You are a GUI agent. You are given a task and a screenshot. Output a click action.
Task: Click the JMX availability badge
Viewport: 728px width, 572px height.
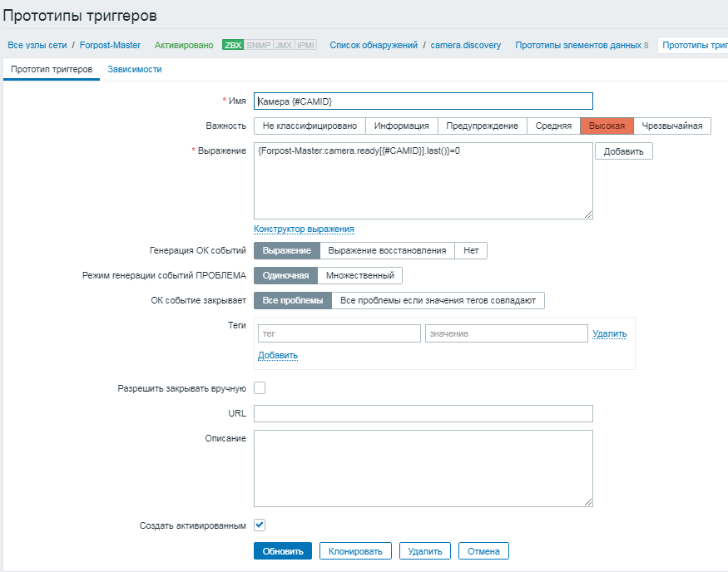click(283, 45)
